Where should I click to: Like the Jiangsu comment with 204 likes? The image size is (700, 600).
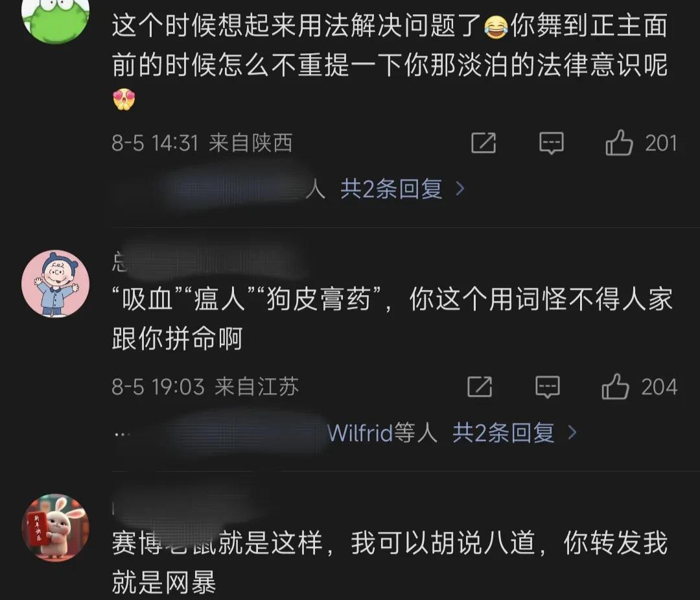615,387
